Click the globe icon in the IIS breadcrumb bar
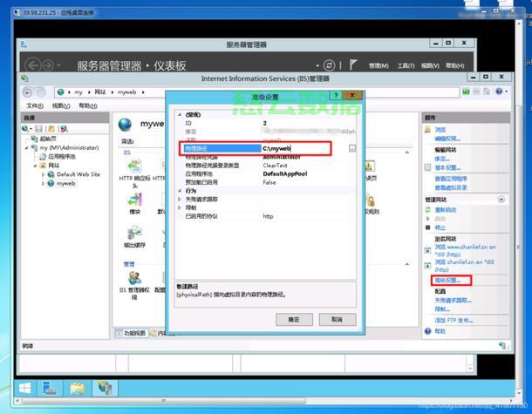The width and height of the screenshot is (532, 414). pos(61,92)
